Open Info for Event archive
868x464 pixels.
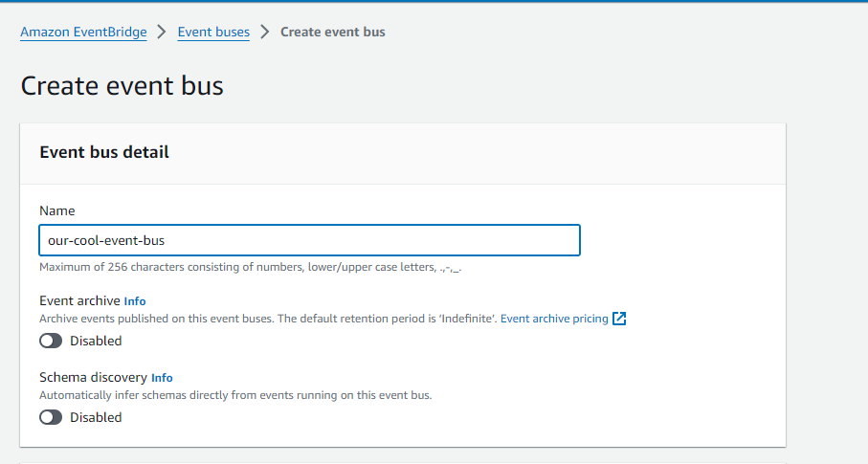[x=135, y=301]
